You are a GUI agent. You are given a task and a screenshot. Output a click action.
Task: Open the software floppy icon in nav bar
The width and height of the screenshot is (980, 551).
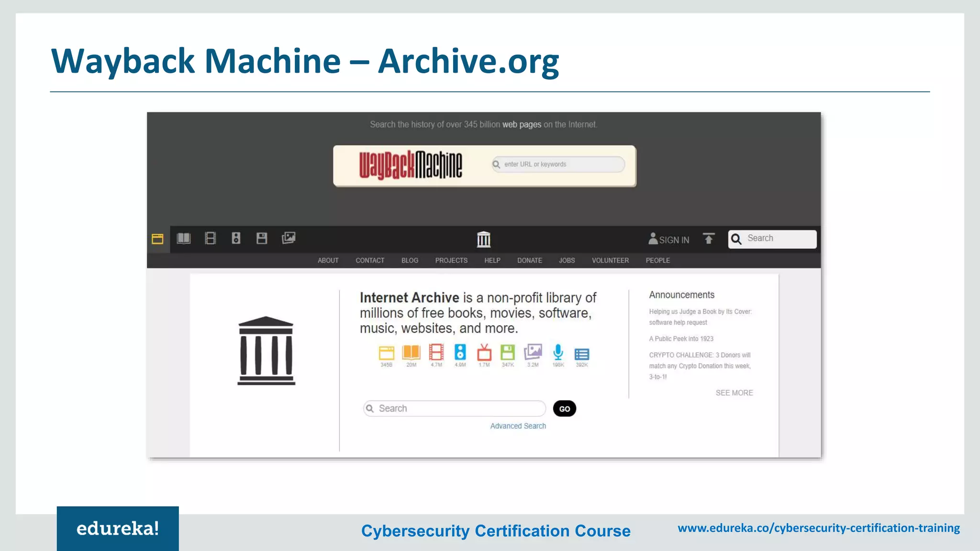[262, 238]
